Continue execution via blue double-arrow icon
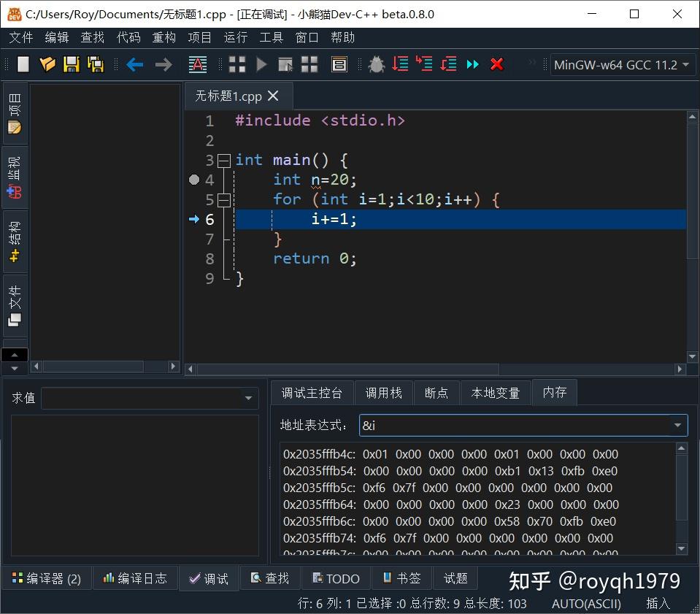Screen dimensions: 700x614 [472, 64]
